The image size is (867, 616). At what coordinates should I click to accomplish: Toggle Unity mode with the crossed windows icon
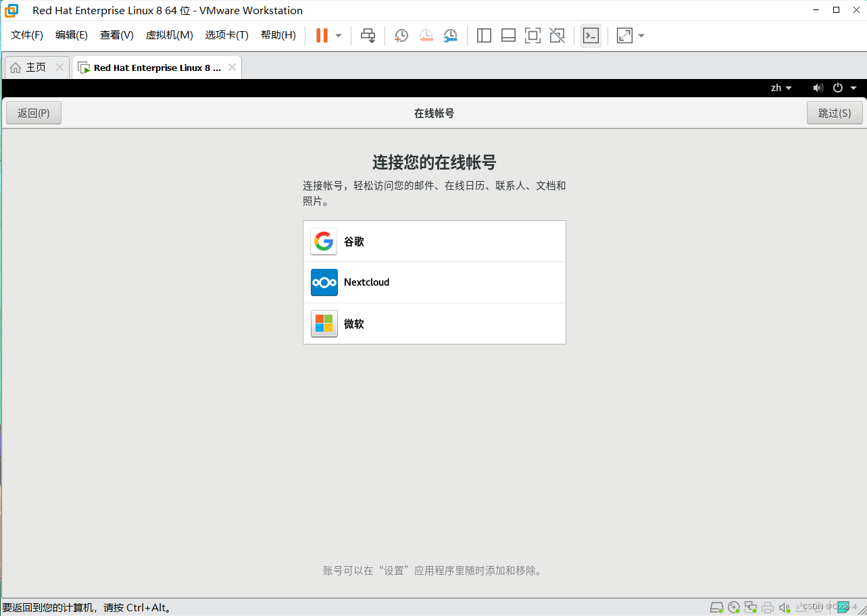click(557, 35)
